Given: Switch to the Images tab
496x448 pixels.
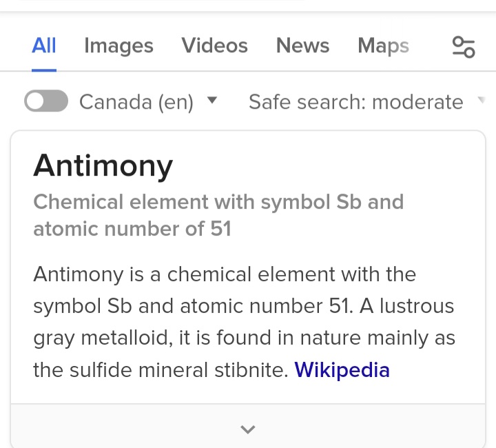Looking at the screenshot, I should tap(118, 45).
